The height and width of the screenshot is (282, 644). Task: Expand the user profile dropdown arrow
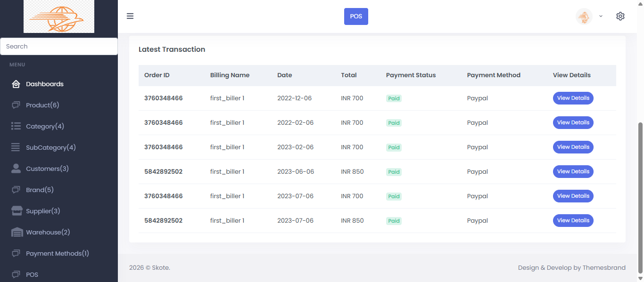601,16
